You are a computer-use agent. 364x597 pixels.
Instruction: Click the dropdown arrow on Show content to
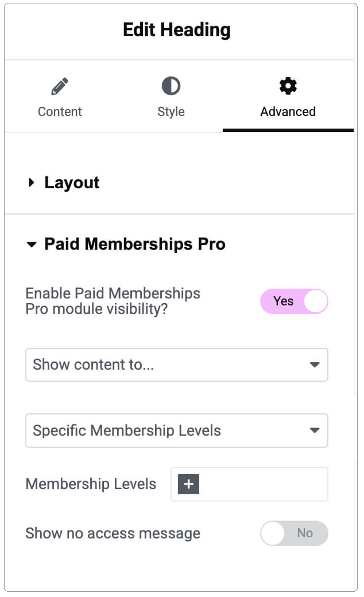pyautogui.click(x=315, y=365)
